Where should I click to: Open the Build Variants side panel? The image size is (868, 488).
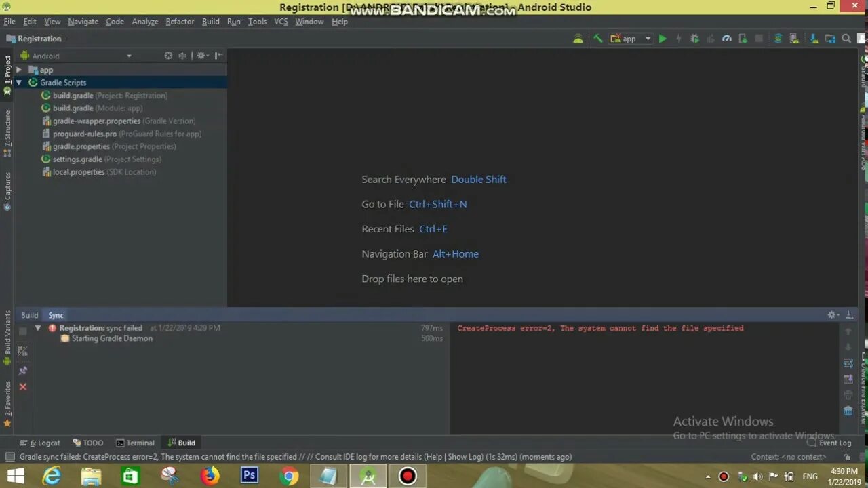pyautogui.click(x=7, y=339)
